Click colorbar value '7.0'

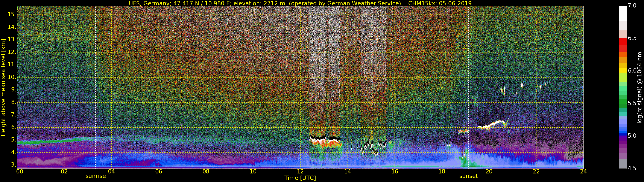632,6
